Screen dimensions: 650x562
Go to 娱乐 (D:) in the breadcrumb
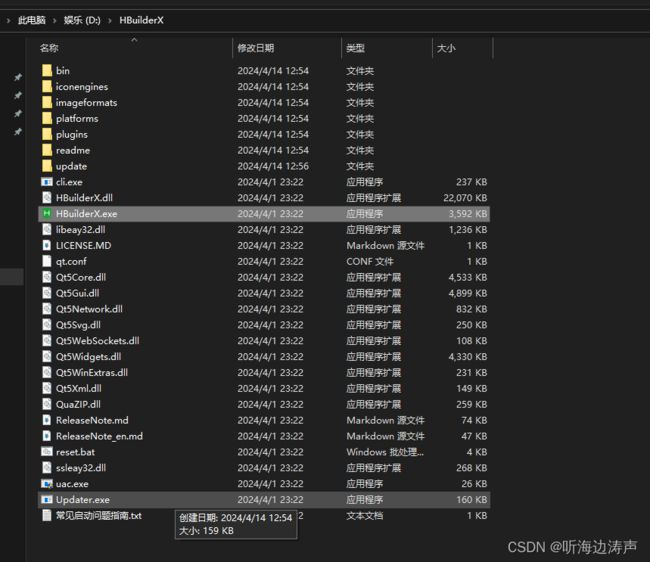pyautogui.click(x=82, y=20)
